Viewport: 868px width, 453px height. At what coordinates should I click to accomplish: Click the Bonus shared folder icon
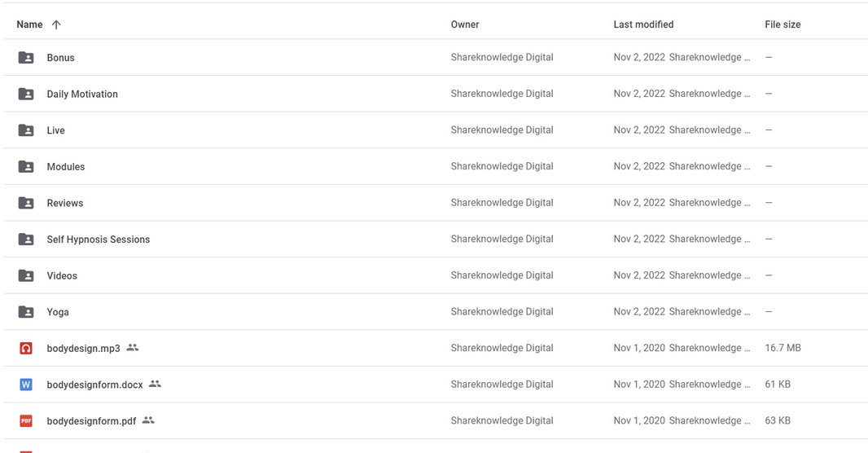pos(26,58)
